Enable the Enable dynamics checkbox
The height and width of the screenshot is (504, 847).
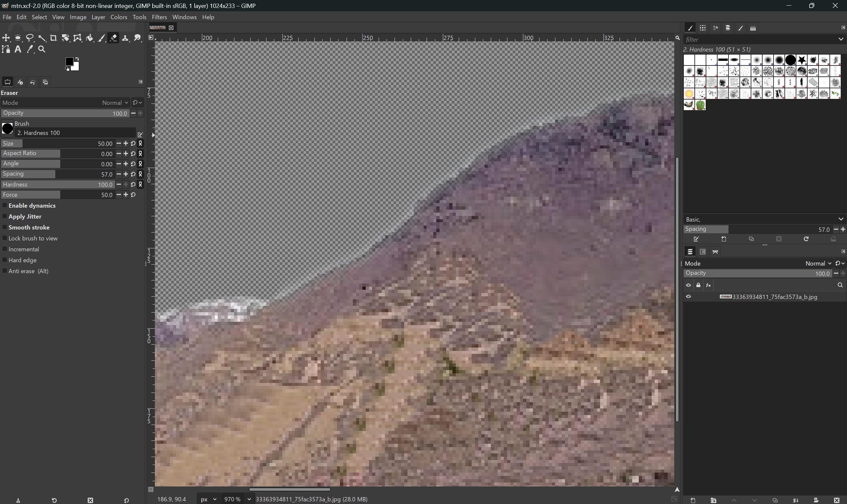5,205
